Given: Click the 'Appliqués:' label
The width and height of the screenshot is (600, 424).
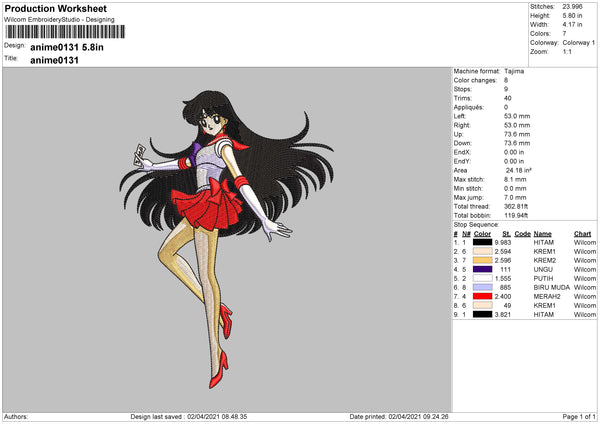Looking at the screenshot, I should coord(469,108).
